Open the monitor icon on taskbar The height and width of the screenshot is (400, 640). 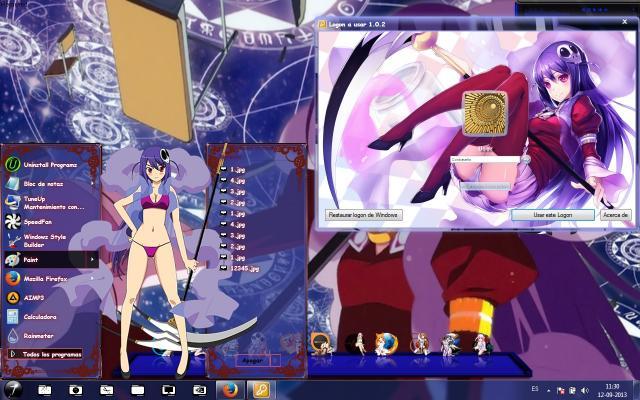pyautogui.click(x=168, y=390)
